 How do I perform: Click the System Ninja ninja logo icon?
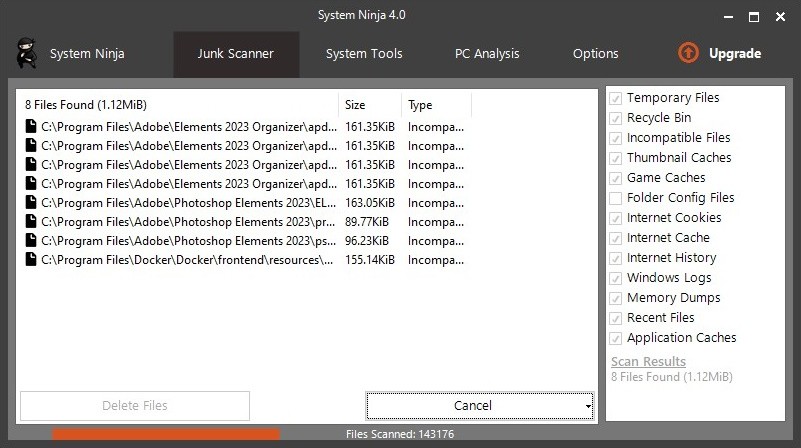[x=26, y=53]
